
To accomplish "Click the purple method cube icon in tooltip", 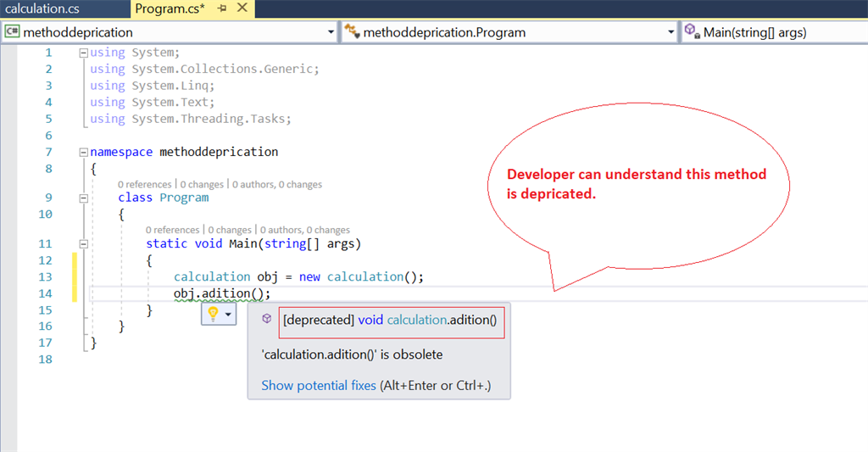I will click(267, 319).
